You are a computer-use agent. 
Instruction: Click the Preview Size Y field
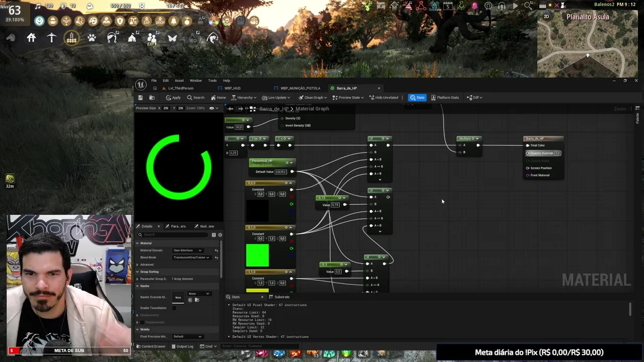pos(181,108)
